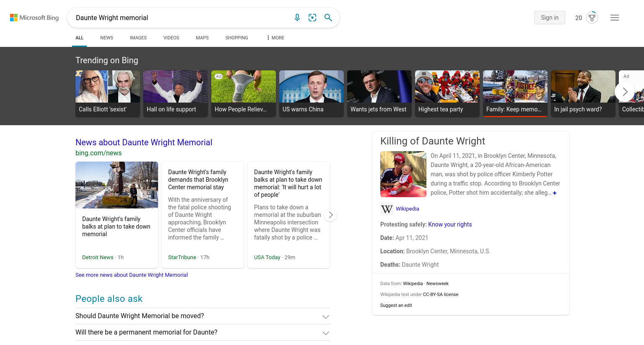
Task: Open Detroit News headline about memorial
Action: (x=116, y=227)
